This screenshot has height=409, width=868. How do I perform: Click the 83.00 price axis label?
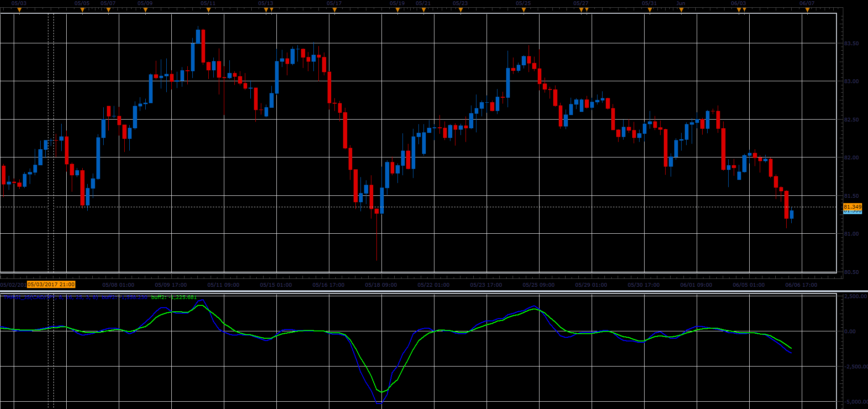(x=852, y=81)
